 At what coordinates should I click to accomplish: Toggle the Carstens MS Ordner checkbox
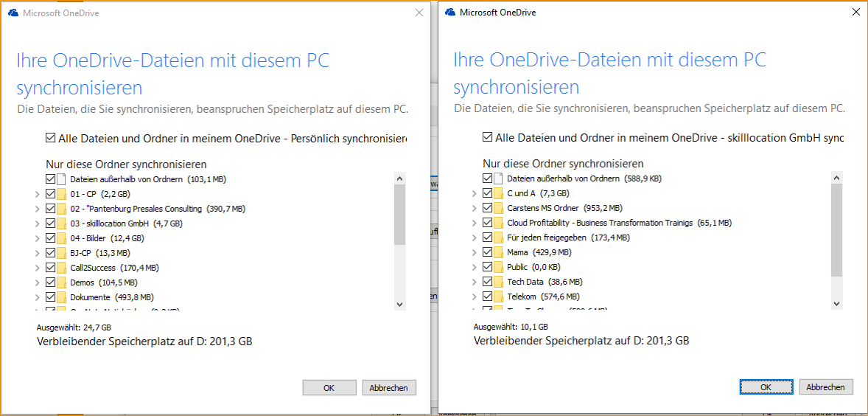487,208
